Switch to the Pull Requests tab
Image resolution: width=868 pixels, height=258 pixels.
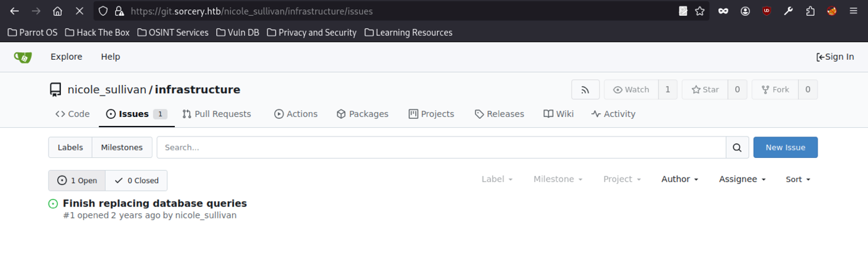click(216, 114)
